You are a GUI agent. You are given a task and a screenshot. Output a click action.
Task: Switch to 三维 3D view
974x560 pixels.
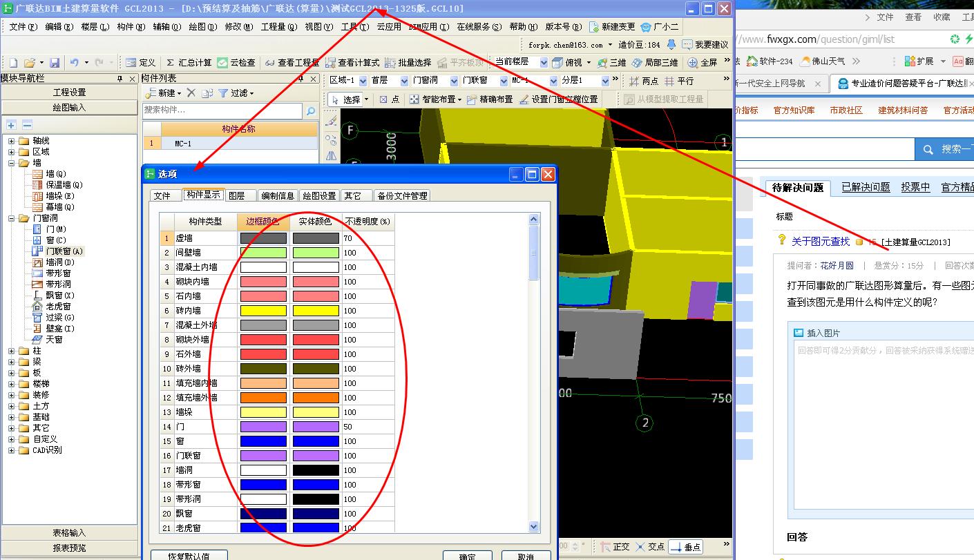(x=612, y=63)
